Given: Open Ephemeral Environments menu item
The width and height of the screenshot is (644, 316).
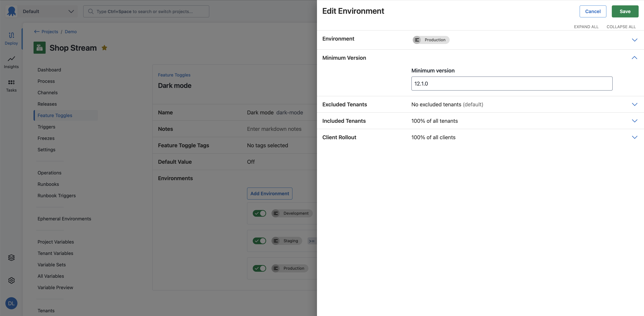Looking at the screenshot, I should click(x=64, y=219).
